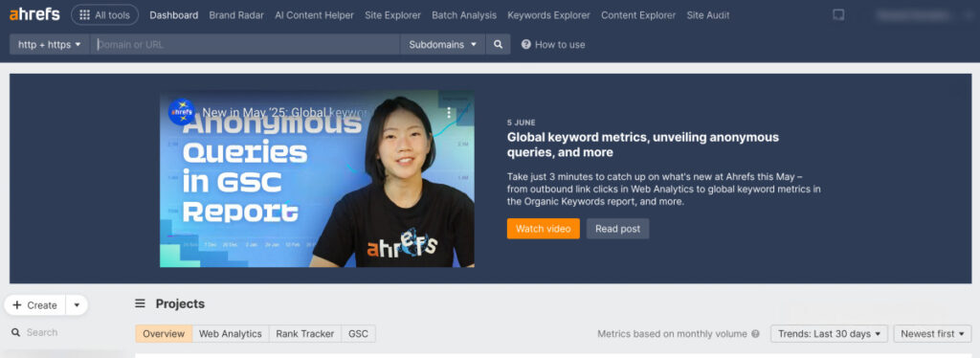
Task: Focus the Domain or URL input field
Action: pyautogui.click(x=245, y=44)
